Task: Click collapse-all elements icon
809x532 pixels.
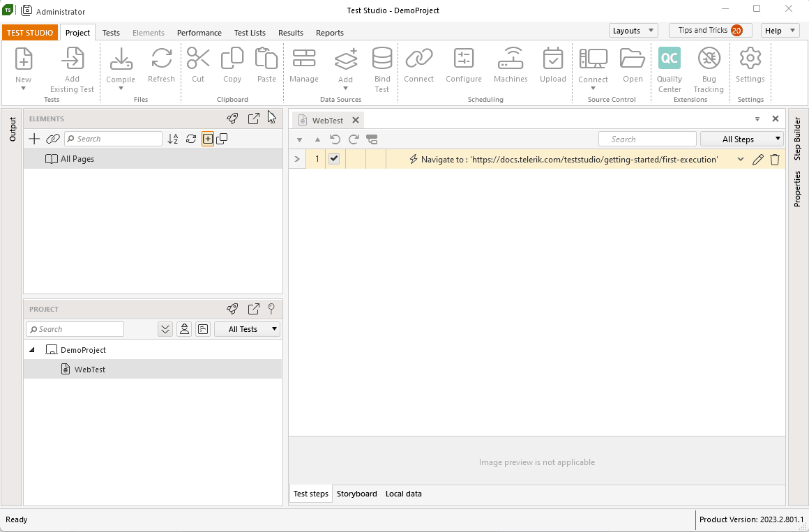Action: click(x=222, y=139)
